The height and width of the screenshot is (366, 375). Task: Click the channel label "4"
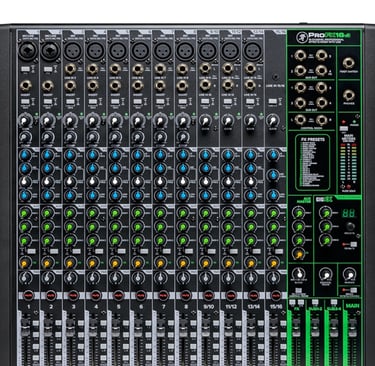point(96,307)
